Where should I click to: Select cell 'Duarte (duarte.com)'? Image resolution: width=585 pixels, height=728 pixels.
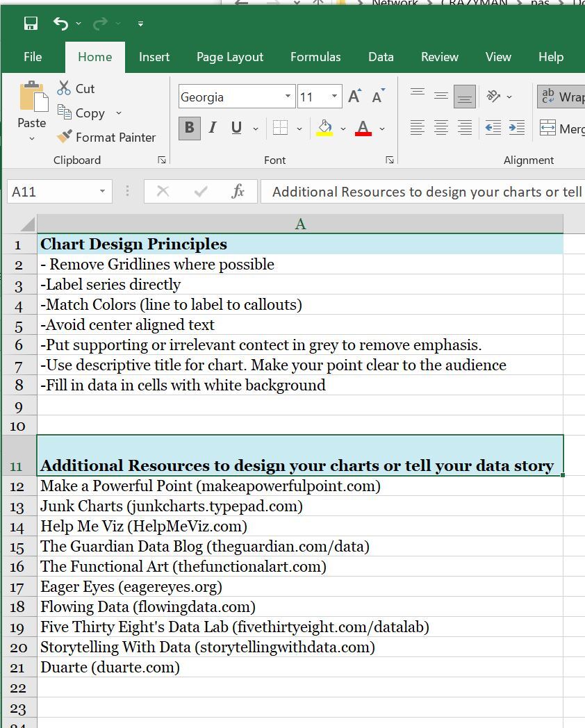(x=300, y=667)
